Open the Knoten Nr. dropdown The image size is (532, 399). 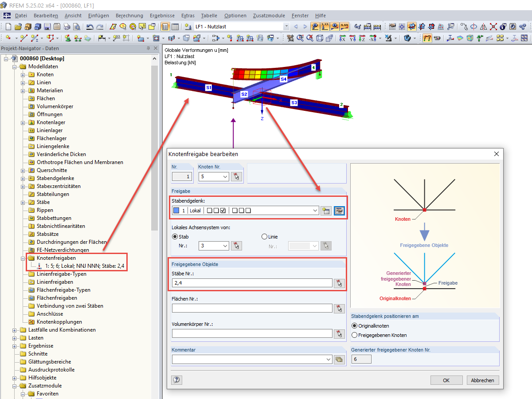click(x=225, y=177)
